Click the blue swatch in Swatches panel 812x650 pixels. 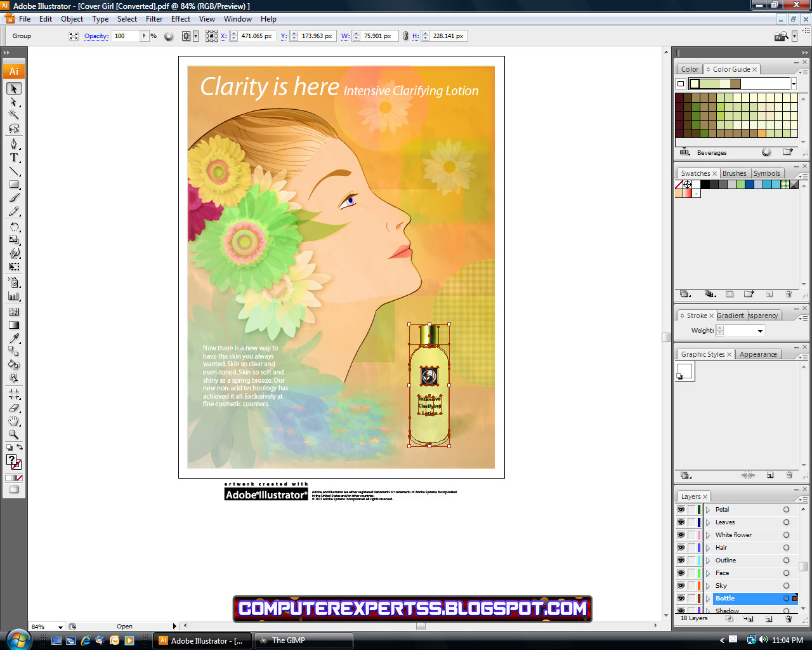(749, 185)
